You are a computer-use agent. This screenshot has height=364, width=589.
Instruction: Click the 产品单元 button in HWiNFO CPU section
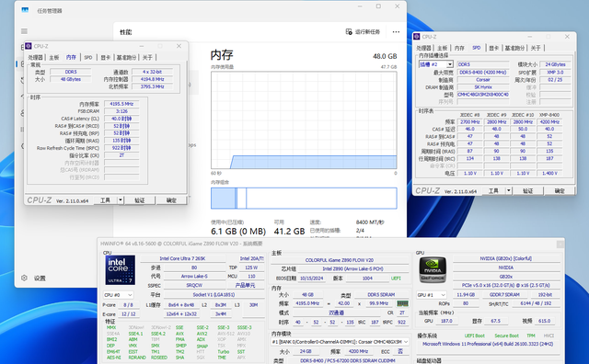[246, 286]
